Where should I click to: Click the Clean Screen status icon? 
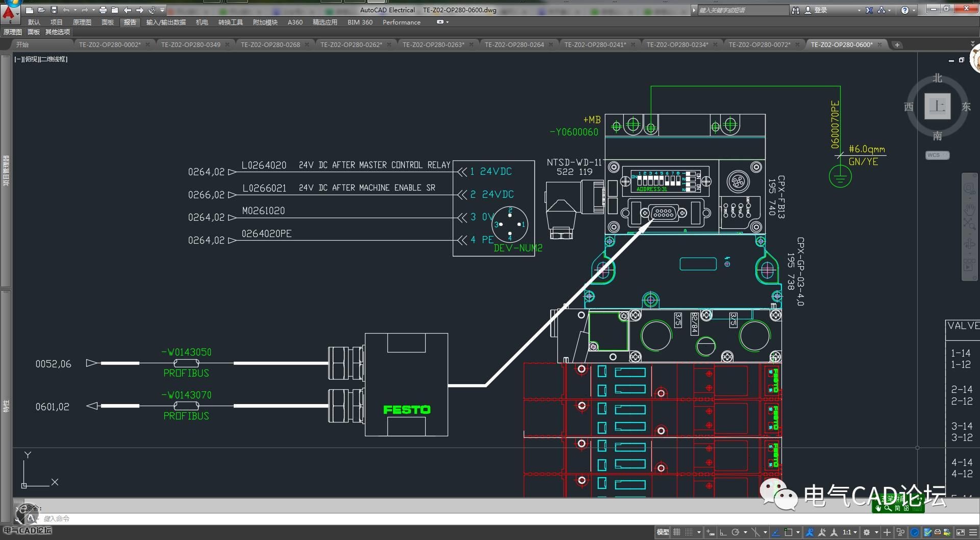coord(960,532)
